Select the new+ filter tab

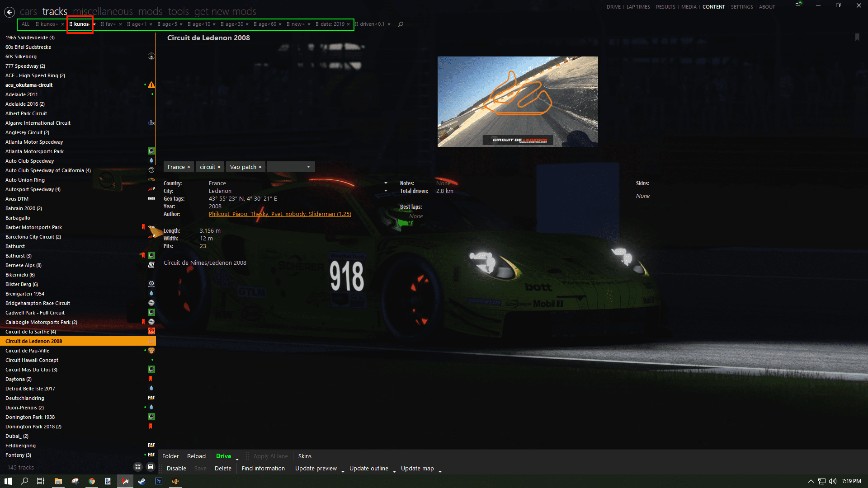(x=298, y=24)
